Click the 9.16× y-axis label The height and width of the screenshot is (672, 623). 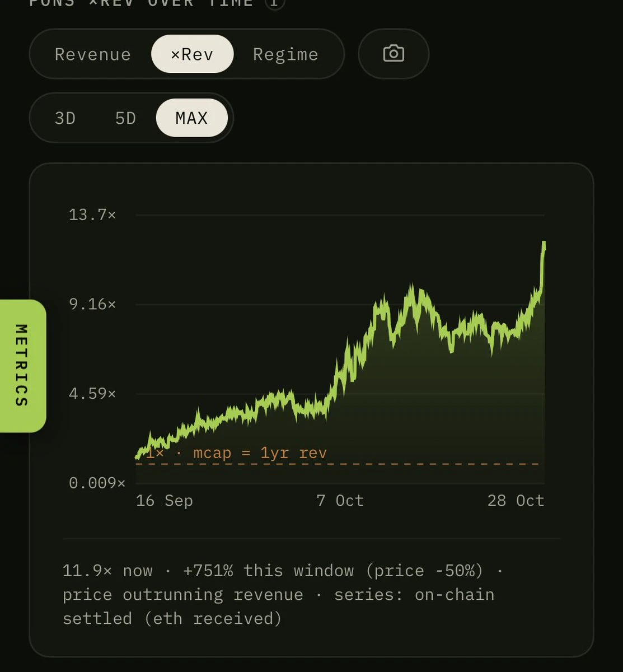92,304
